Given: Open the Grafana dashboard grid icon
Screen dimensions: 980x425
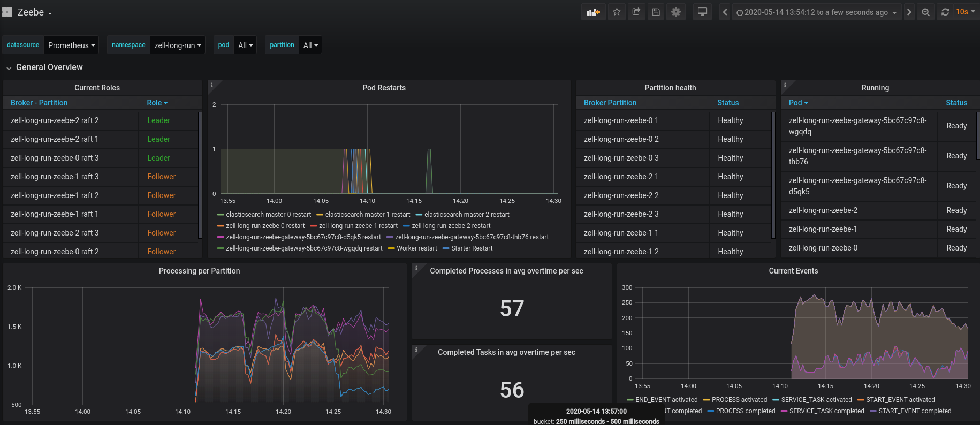Looking at the screenshot, I should click(x=7, y=12).
